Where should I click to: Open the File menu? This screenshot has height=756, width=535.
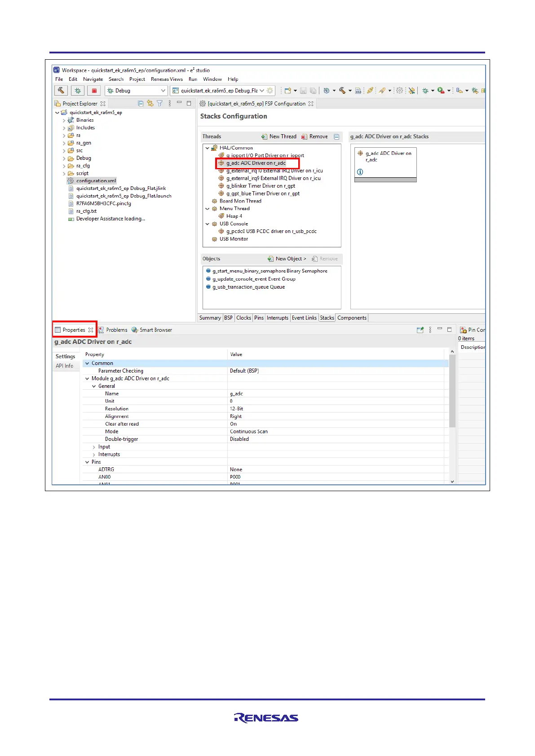(59, 79)
